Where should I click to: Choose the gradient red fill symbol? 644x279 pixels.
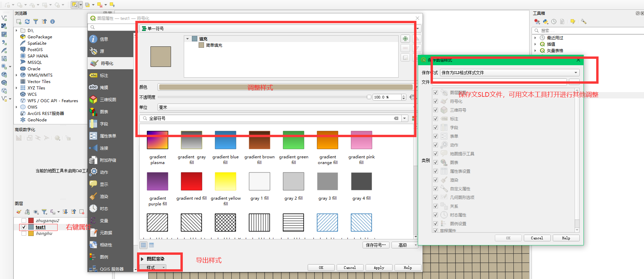point(192,182)
